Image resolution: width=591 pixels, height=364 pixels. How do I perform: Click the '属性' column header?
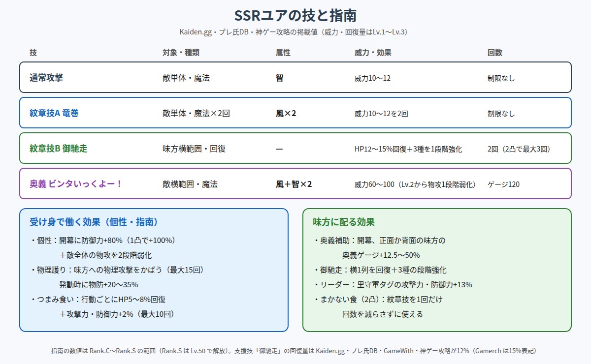[283, 53]
